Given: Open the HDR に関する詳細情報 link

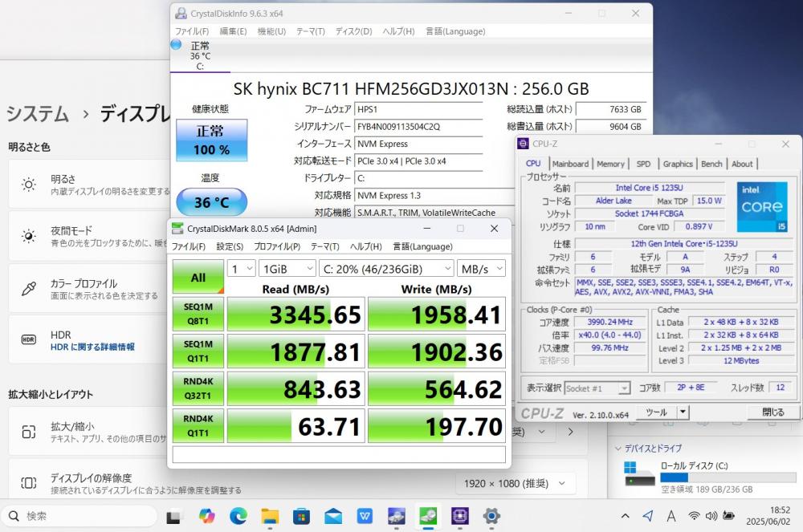Looking at the screenshot, I should tap(92, 347).
